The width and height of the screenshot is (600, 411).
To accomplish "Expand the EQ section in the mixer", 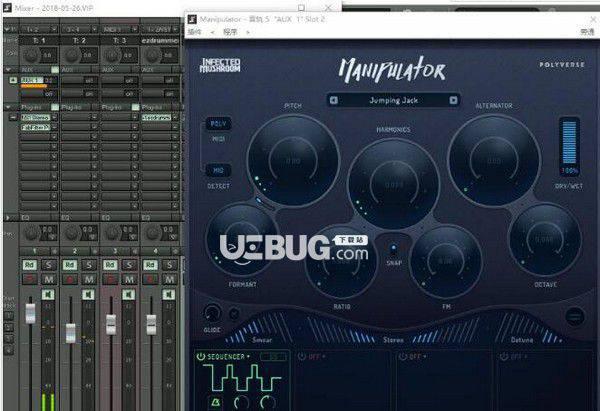I will click(8, 217).
